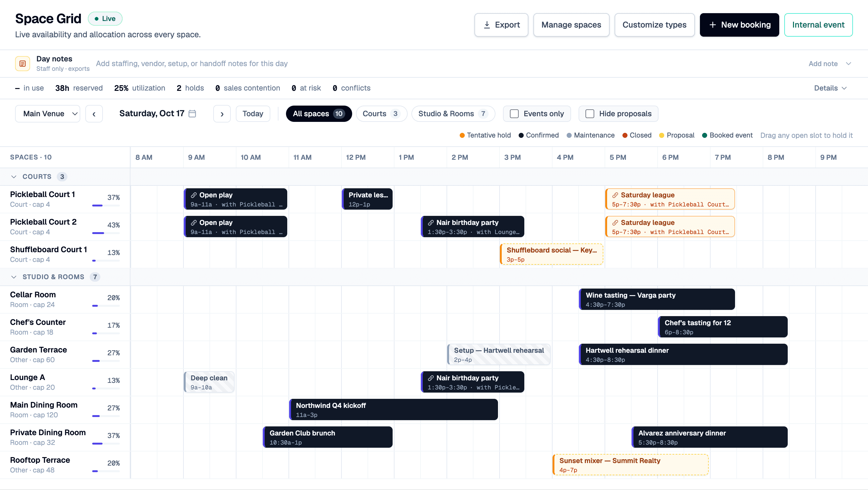This screenshot has height=490, width=868.
Task: Click Pickleball Court 1 utilization bar
Action: tap(106, 206)
